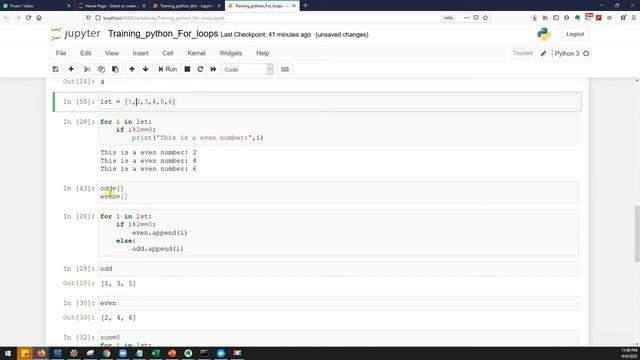Move the selected cell up

[132, 69]
